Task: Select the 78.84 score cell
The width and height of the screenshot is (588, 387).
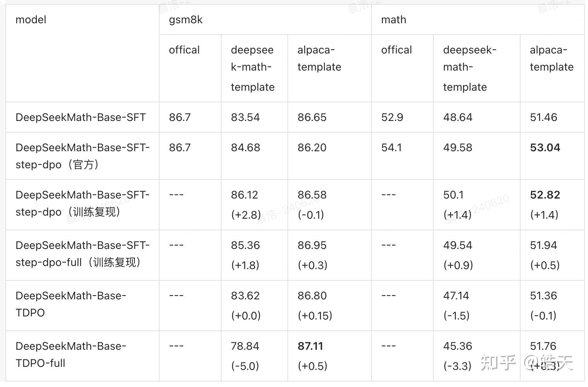Action: point(245,346)
